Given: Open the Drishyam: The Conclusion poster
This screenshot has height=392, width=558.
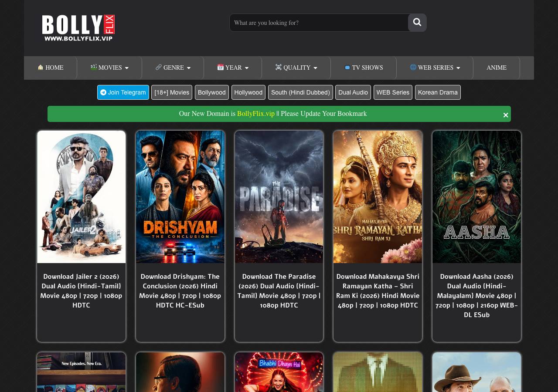Looking at the screenshot, I should coord(180,197).
